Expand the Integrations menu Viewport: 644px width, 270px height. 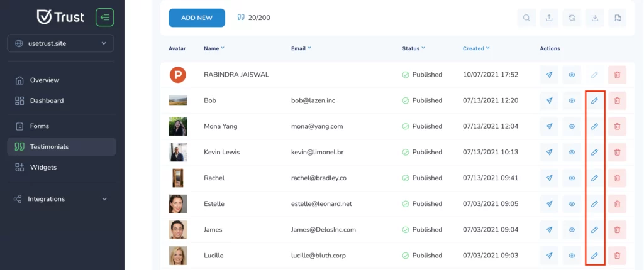[x=60, y=199]
